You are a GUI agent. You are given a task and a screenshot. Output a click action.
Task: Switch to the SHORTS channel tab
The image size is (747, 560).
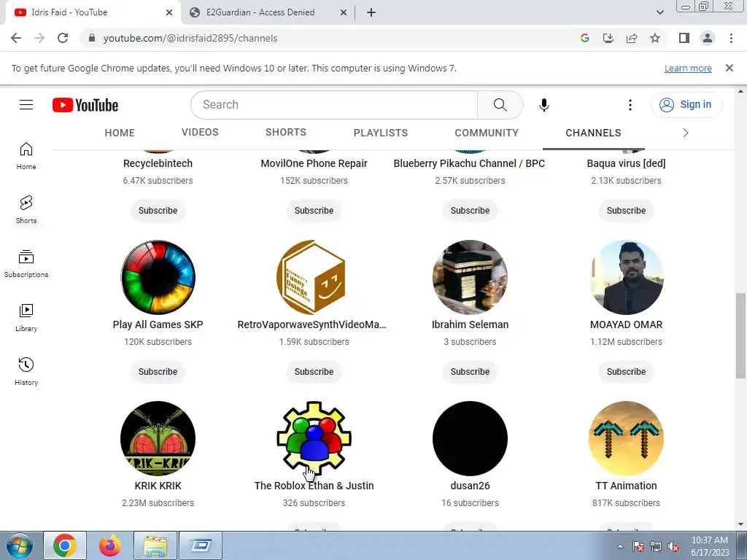click(286, 133)
